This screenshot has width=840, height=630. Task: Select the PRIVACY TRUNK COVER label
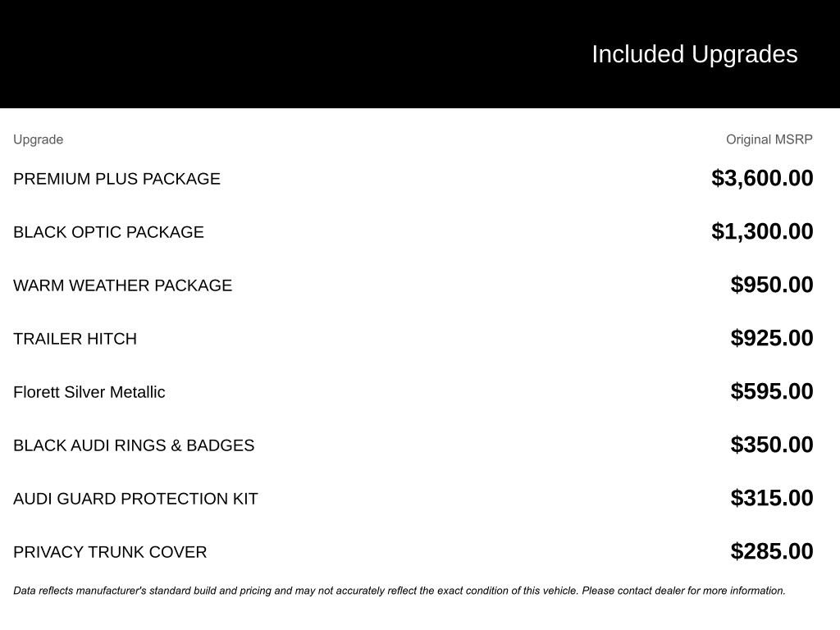[x=110, y=552]
